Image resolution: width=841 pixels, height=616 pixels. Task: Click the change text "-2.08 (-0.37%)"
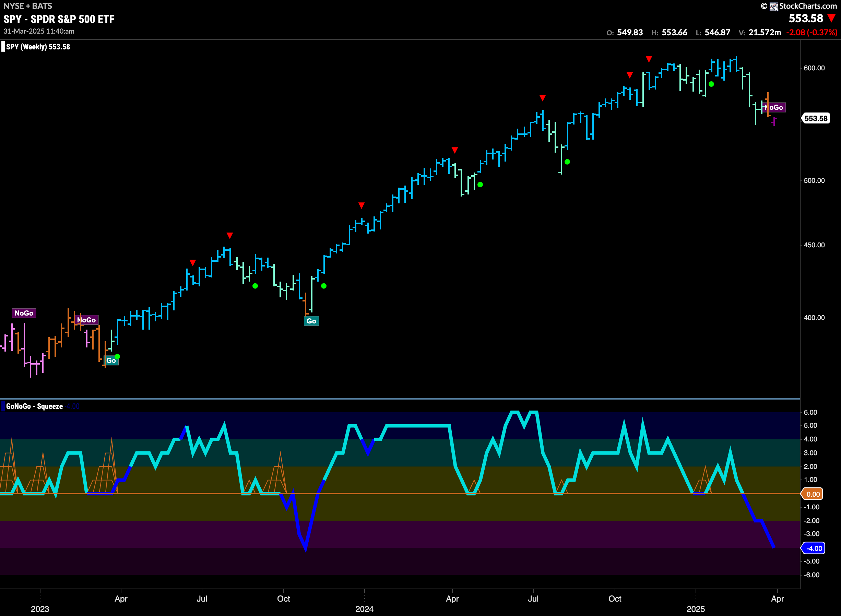click(812, 33)
